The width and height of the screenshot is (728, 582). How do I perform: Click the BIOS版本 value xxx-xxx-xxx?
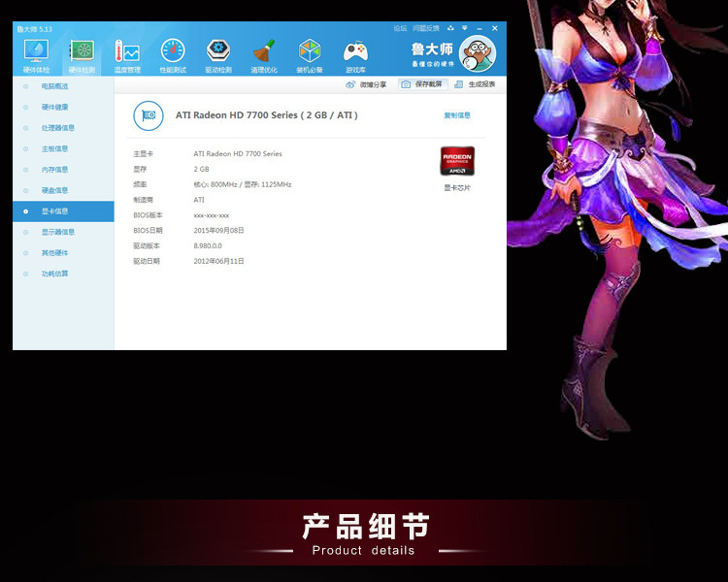[212, 215]
